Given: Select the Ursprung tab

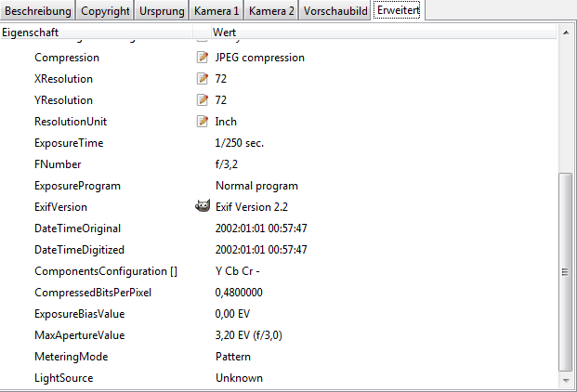Looking at the screenshot, I should [x=162, y=10].
